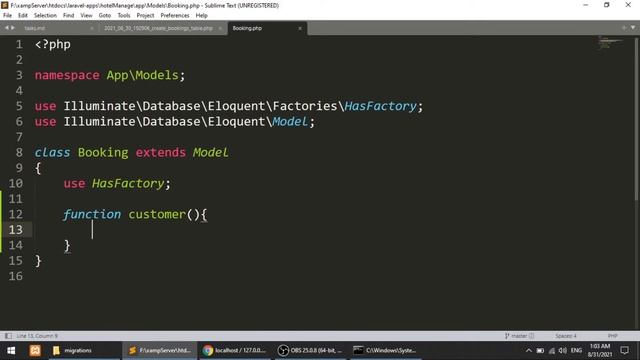The height and width of the screenshot is (360, 640).
Task: Open the Tools menu
Action: [124, 16]
